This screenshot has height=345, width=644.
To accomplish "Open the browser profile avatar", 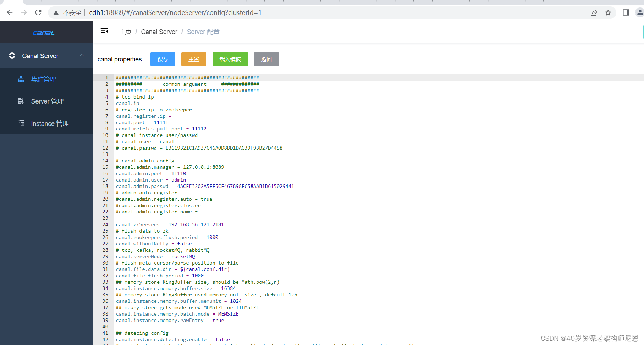I will coord(640,13).
